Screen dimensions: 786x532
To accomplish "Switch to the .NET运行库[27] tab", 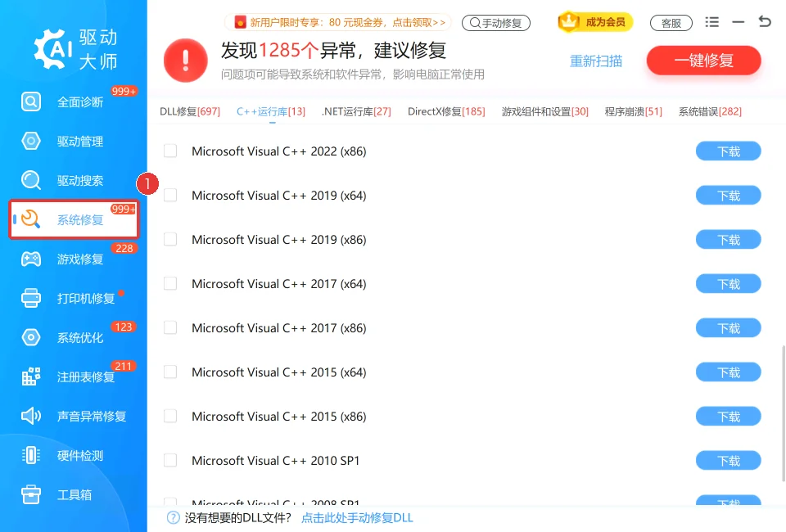I will pyautogui.click(x=356, y=111).
